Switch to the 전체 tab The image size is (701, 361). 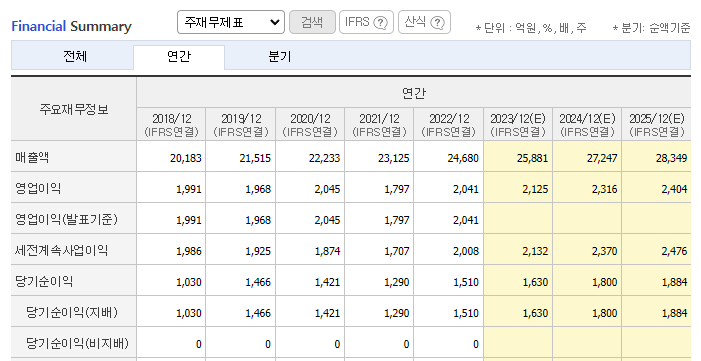click(x=75, y=56)
